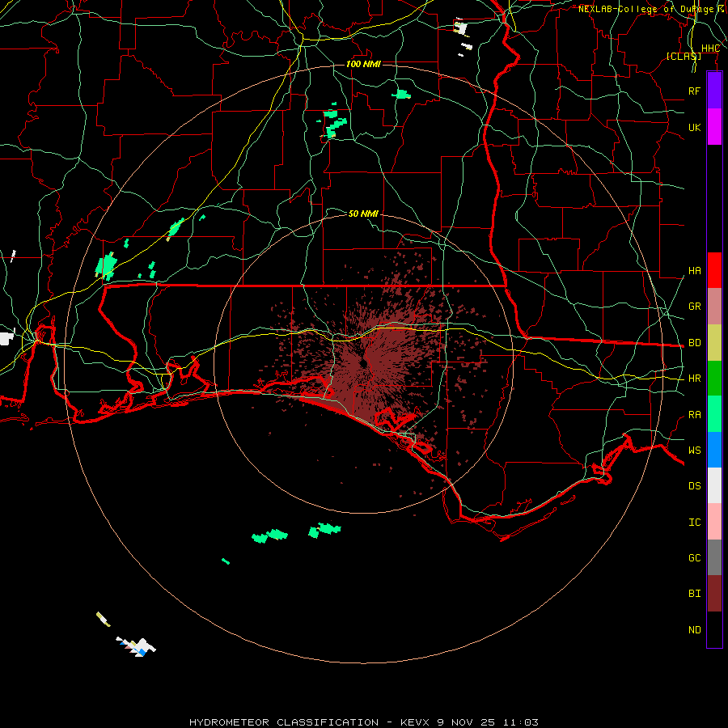Pick the "WS" legend label
The height and width of the screenshot is (728, 728).
point(694,451)
